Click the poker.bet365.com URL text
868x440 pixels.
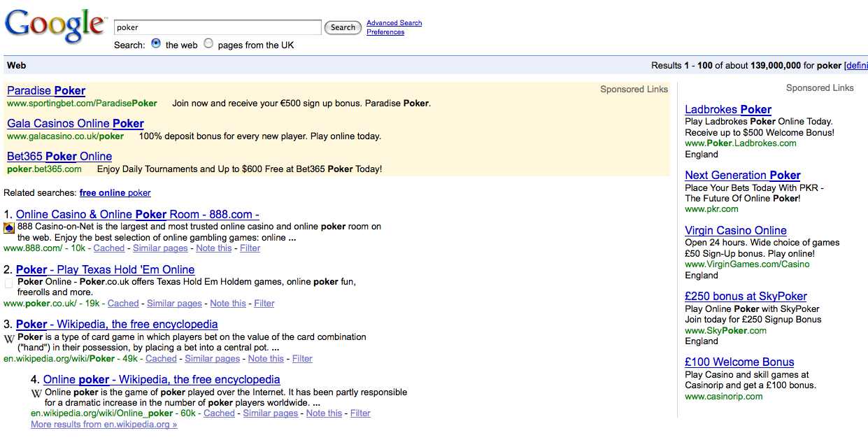tap(44, 169)
